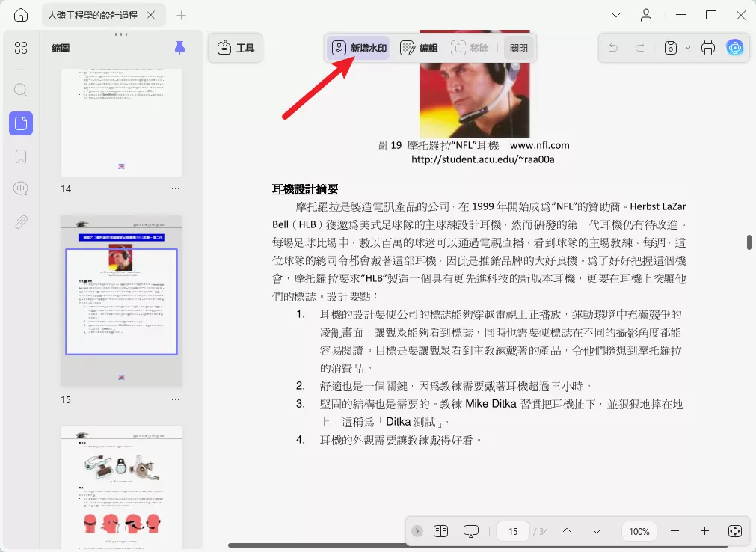The image size is (756, 552).
Task: Click the page number field showing 15
Action: pyautogui.click(x=513, y=531)
